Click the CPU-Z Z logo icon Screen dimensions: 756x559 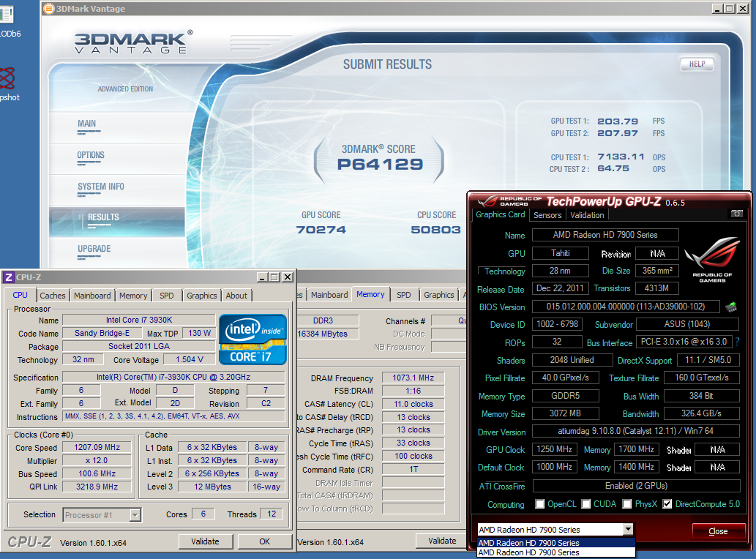point(8,277)
